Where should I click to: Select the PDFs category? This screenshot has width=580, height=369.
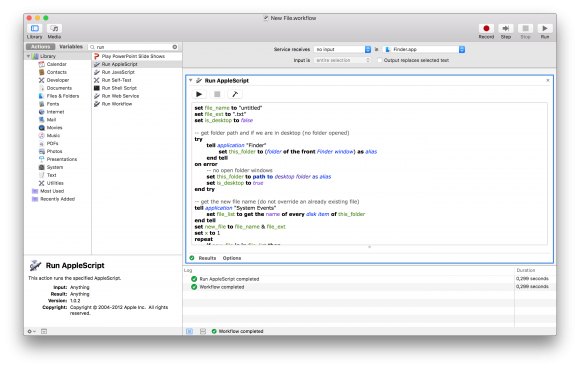coord(52,143)
